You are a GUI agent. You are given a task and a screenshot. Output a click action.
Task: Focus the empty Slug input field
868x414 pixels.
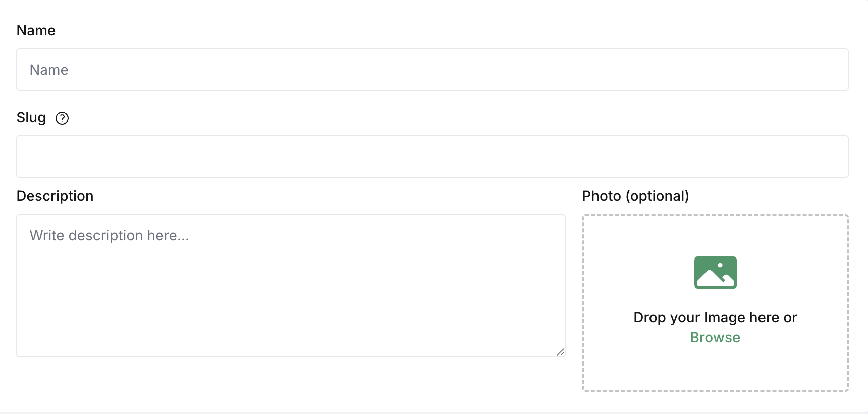(x=432, y=157)
